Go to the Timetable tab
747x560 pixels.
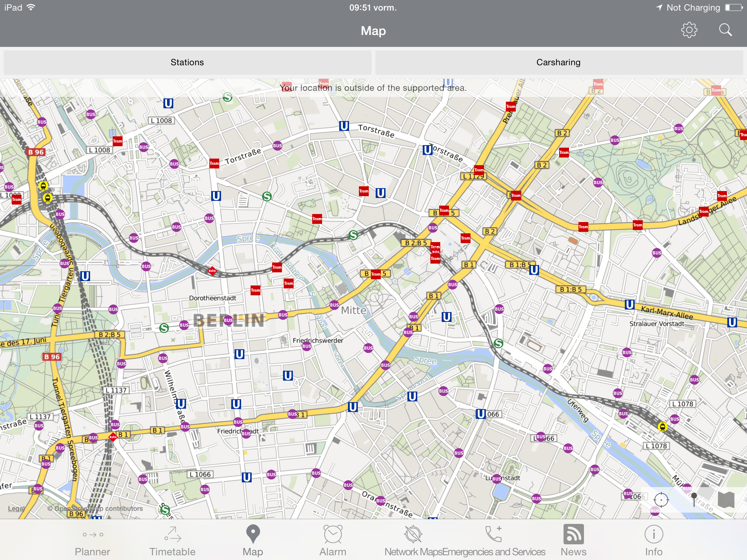[x=173, y=541]
